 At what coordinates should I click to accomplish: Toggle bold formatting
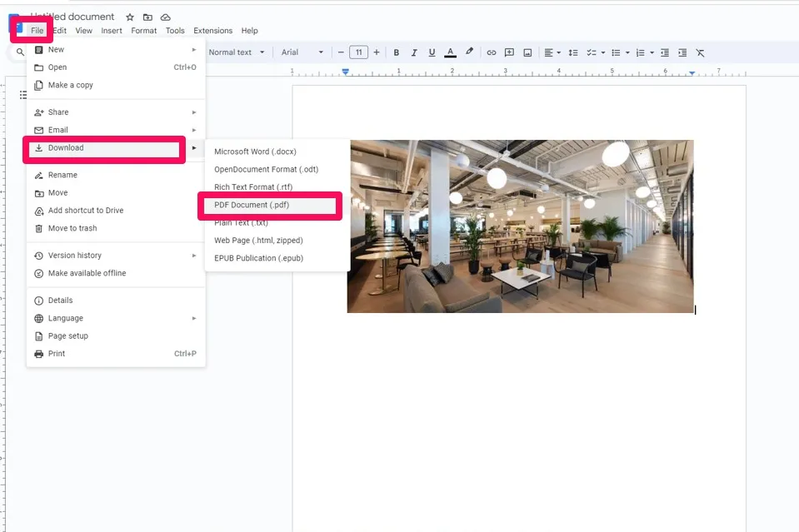(x=396, y=52)
